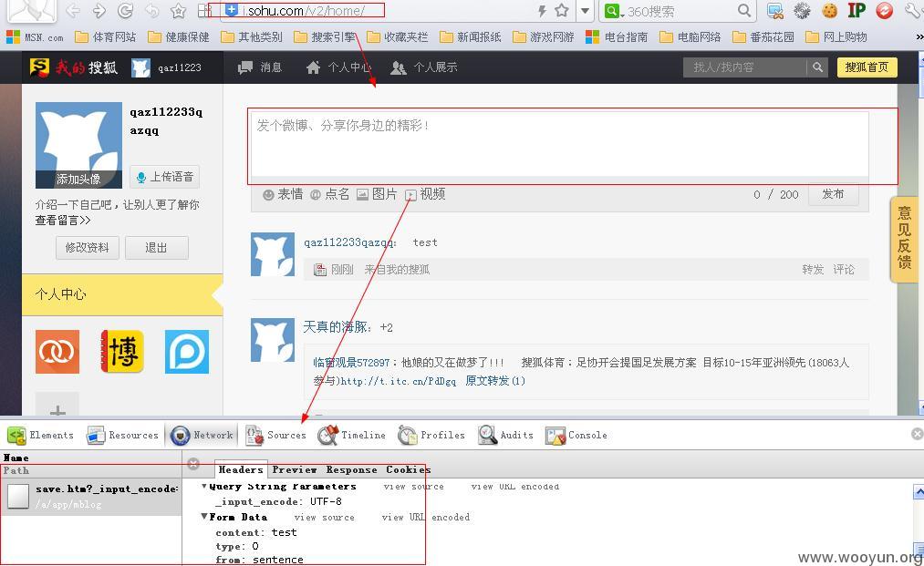
Task: Open the Console panel in DevTools
Action: click(x=576, y=436)
